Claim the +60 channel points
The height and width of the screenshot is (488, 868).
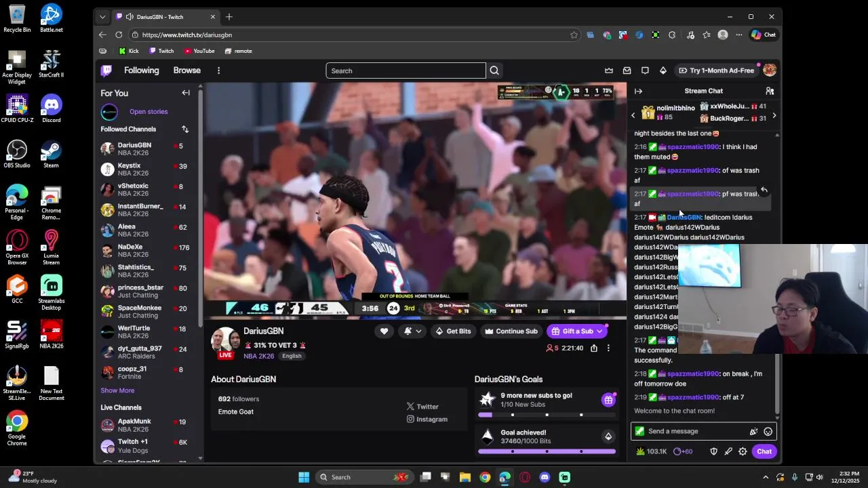[682, 451]
